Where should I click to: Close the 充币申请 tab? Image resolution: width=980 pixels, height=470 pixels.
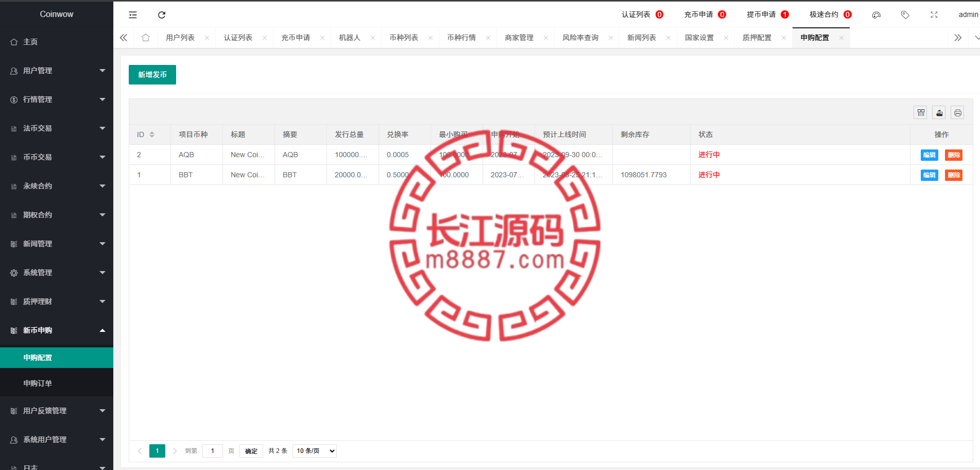322,38
